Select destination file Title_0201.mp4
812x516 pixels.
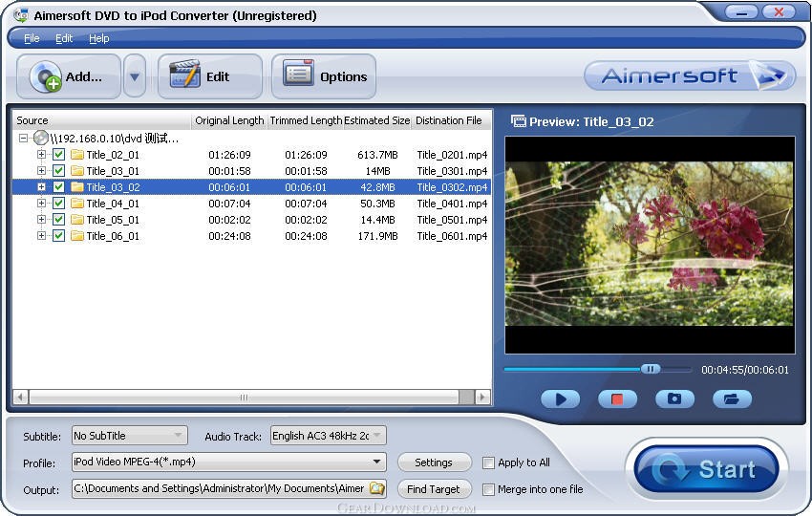[452, 155]
